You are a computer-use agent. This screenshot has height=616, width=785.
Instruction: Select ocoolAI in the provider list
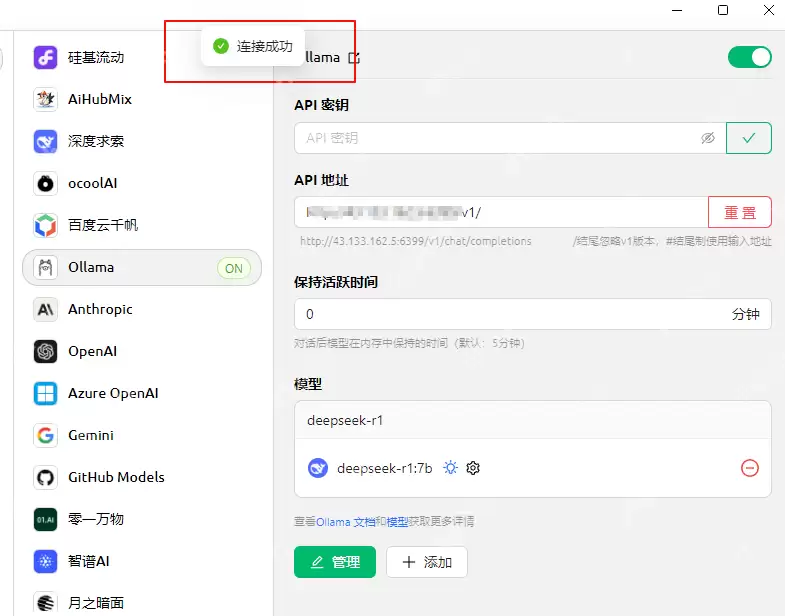click(142, 183)
